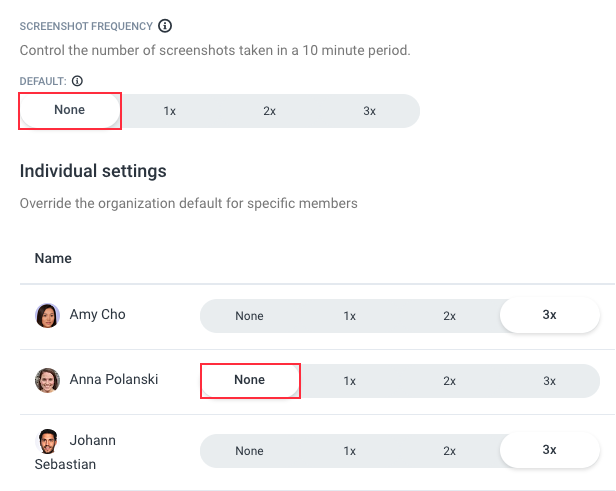Select 1x for Amy Cho

(x=350, y=316)
